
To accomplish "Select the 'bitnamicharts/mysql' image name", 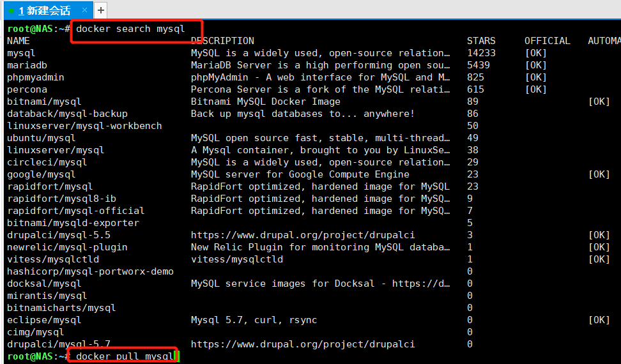I will (x=61, y=308).
